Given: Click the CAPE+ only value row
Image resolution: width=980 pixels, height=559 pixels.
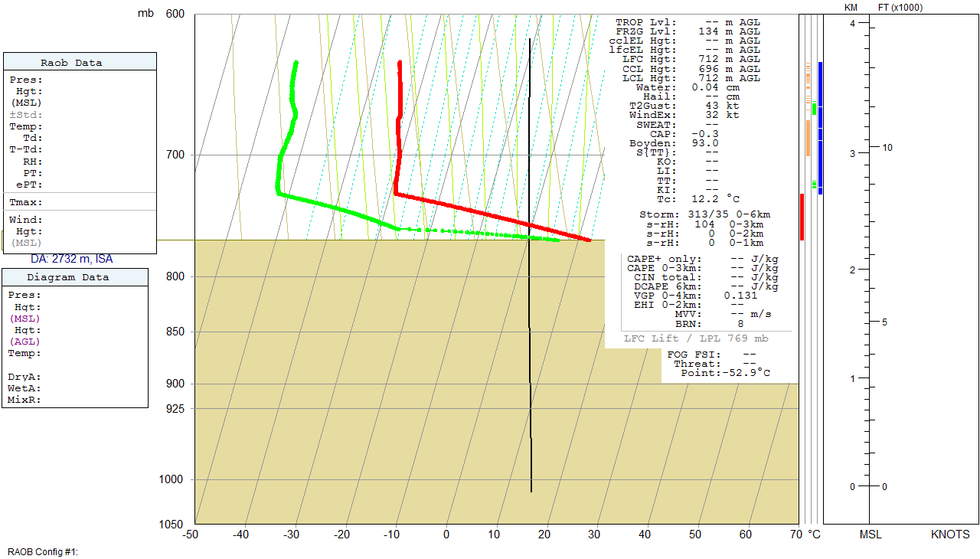Looking at the screenshot, I should 702,259.
